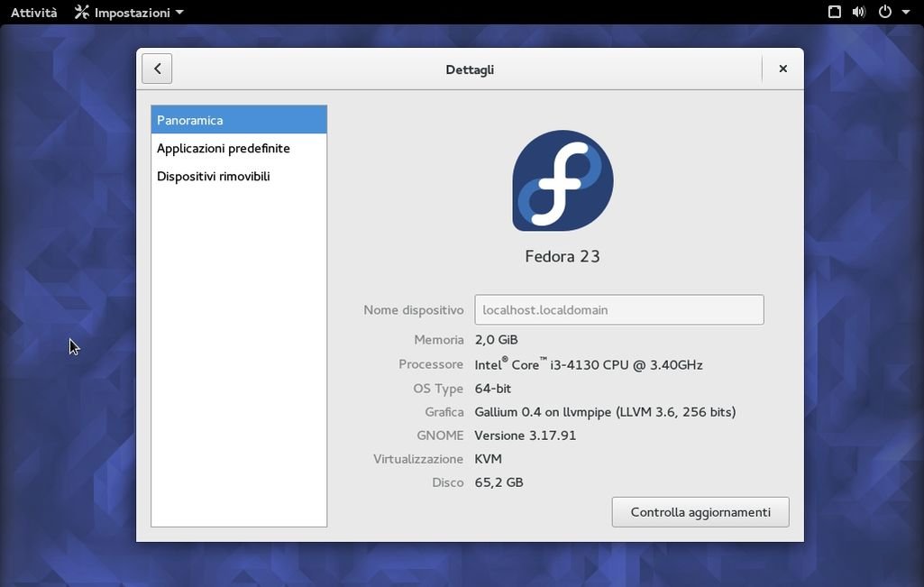The image size is (924, 587).
Task: Click the back arrow in the Dettagli header
Action: click(157, 69)
